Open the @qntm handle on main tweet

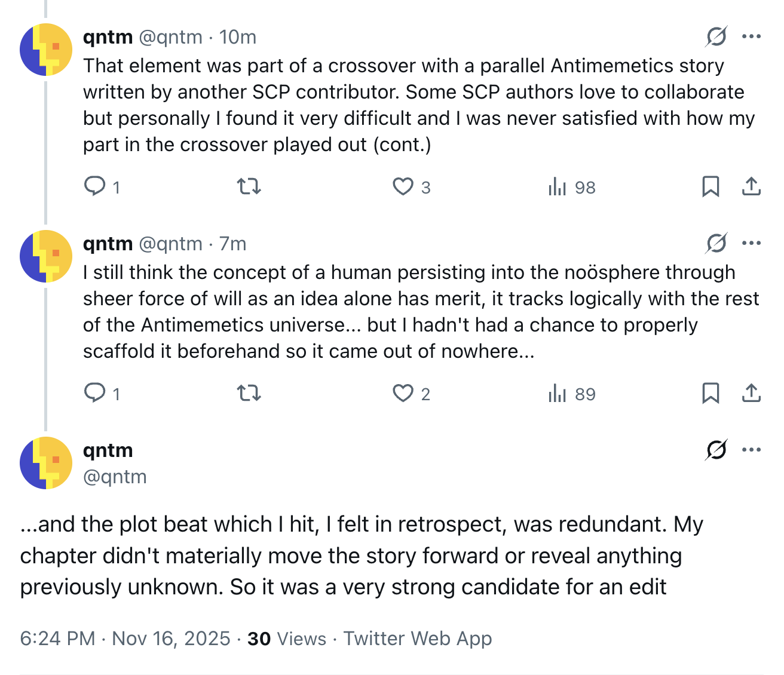(115, 477)
